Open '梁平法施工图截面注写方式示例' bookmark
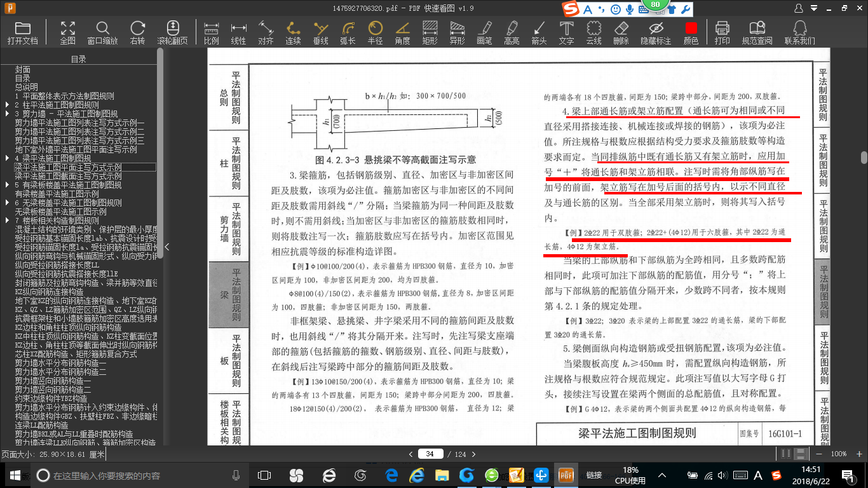Viewport: 868px width, 488px height. coord(68,176)
